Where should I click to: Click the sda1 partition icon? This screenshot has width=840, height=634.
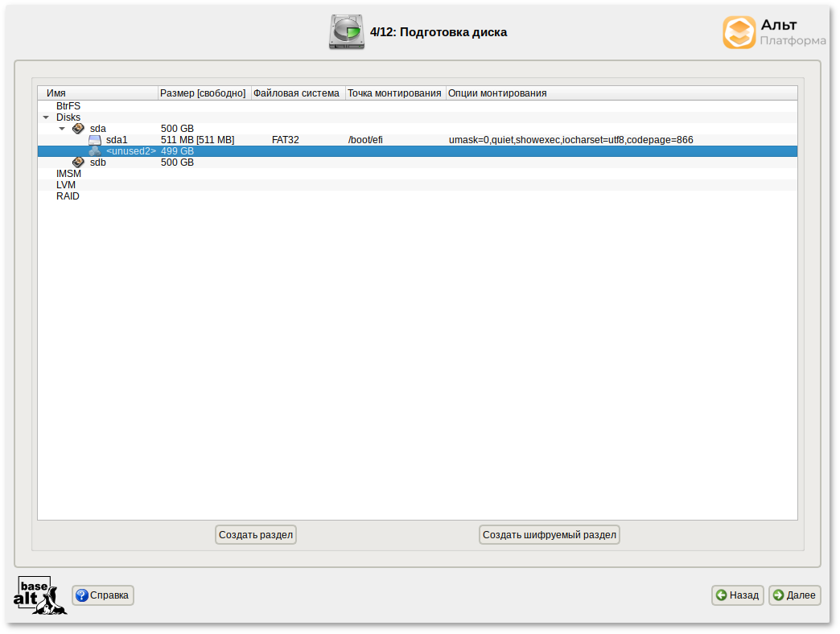pos(95,140)
